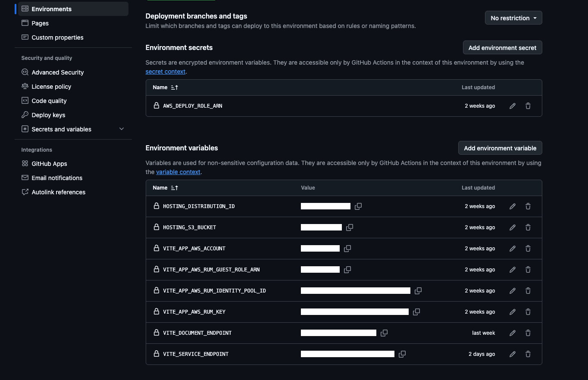The height and width of the screenshot is (380, 588).
Task: Edit the VITE_SERVICE_ENDPOINT variable
Action: point(513,354)
